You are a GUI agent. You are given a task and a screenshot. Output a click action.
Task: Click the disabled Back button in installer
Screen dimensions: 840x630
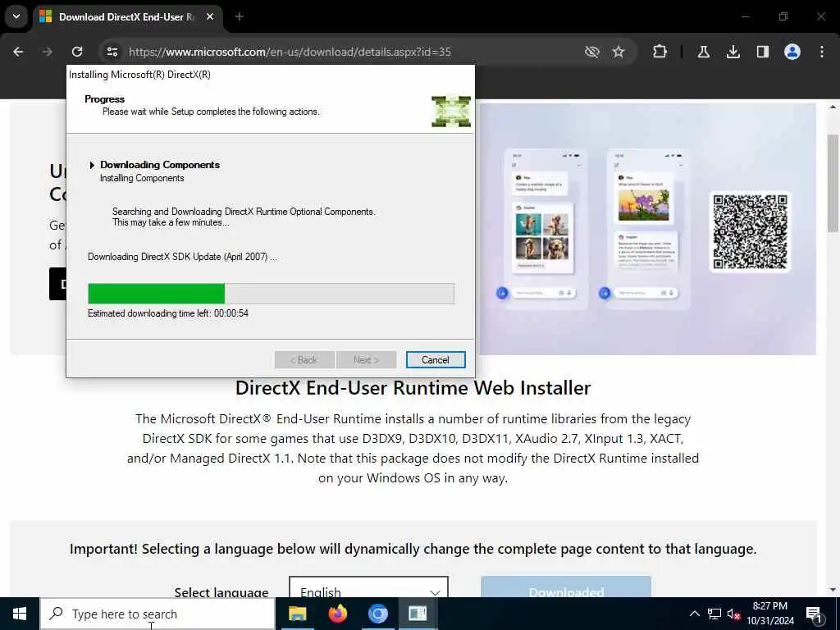point(304,360)
